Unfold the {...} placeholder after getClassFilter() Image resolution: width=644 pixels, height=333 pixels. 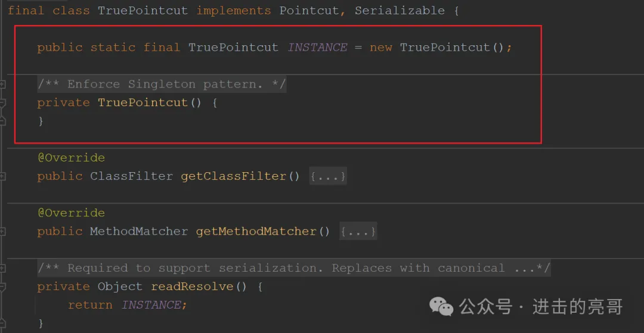[x=327, y=176]
